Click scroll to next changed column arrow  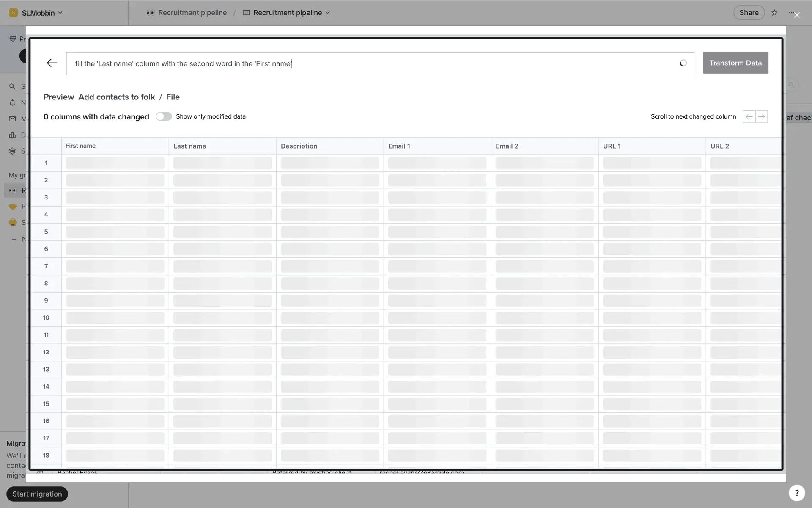click(x=762, y=116)
